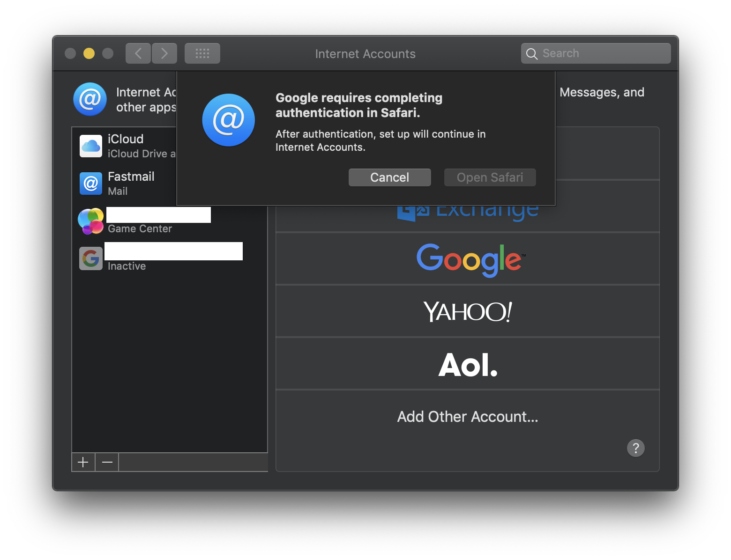Click the 'After authentication' description text

coord(380,140)
